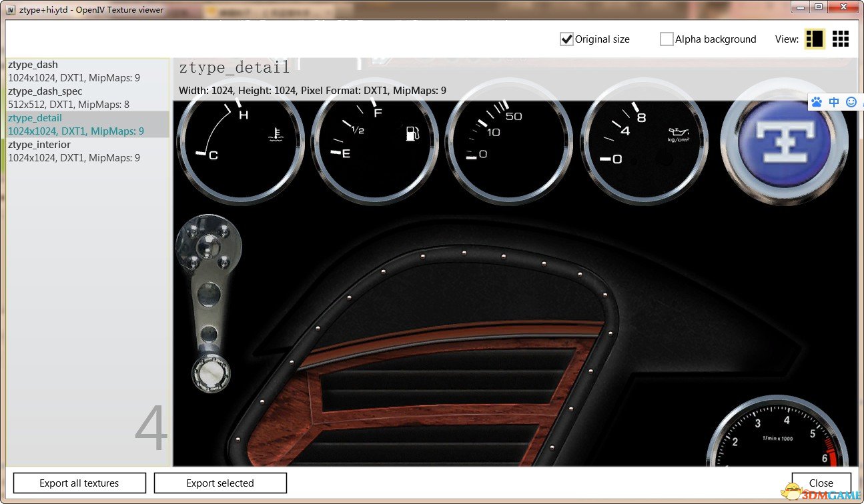Select the ztype_dash_spec texture entry
Image resolution: width=864 pixels, height=504 pixels.
point(87,98)
